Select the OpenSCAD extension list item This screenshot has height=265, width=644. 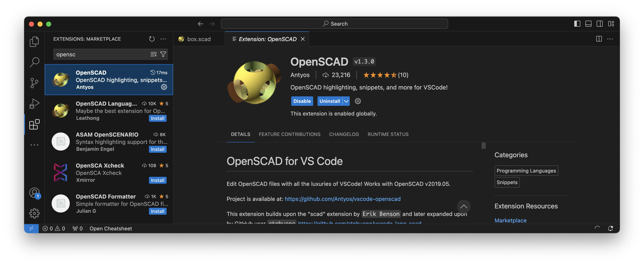pyautogui.click(x=109, y=80)
